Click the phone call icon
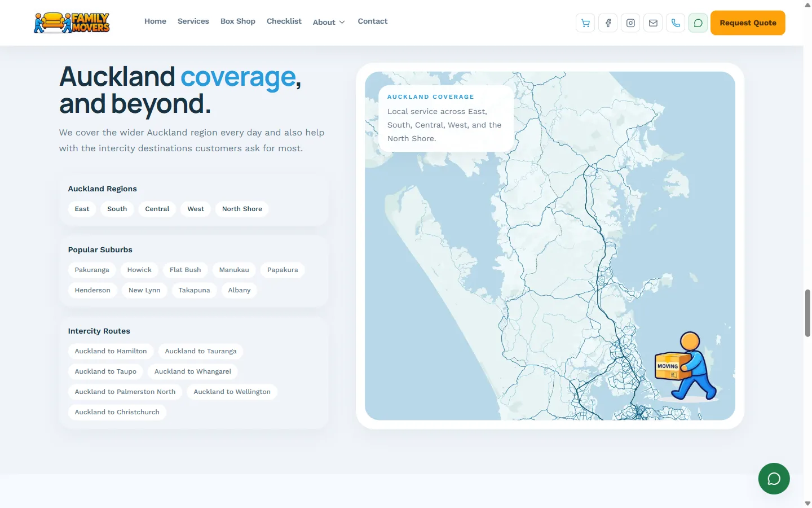Viewport: 812px width, 508px height. click(676, 23)
